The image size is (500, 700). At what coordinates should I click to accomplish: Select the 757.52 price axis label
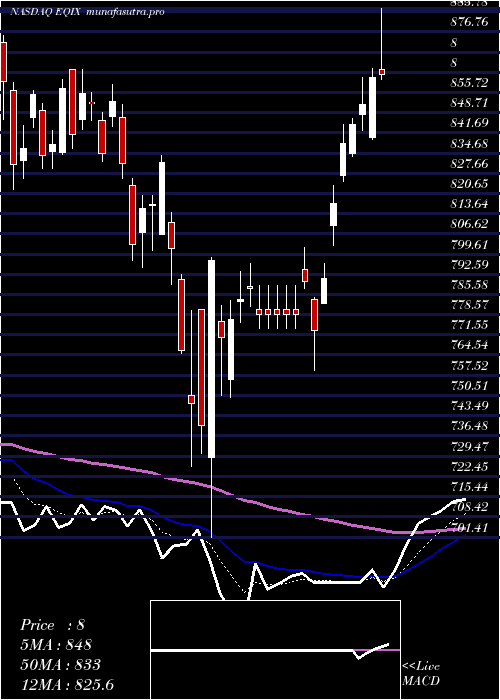(469, 365)
